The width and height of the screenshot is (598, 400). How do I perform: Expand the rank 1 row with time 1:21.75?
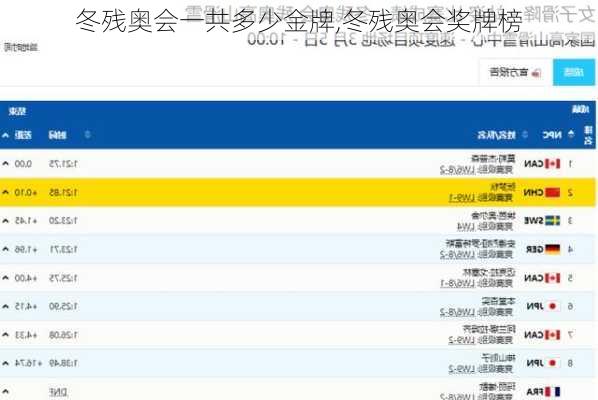coord(5,164)
